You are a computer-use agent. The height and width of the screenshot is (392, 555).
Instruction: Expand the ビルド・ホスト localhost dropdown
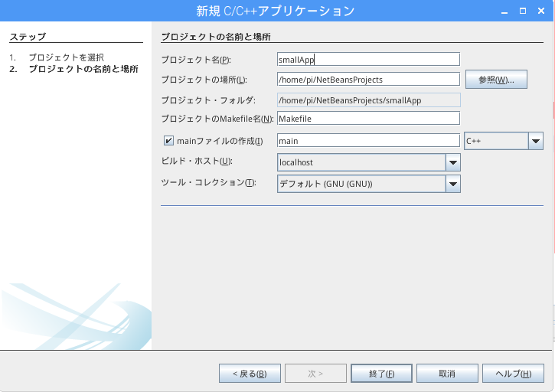[453, 162]
